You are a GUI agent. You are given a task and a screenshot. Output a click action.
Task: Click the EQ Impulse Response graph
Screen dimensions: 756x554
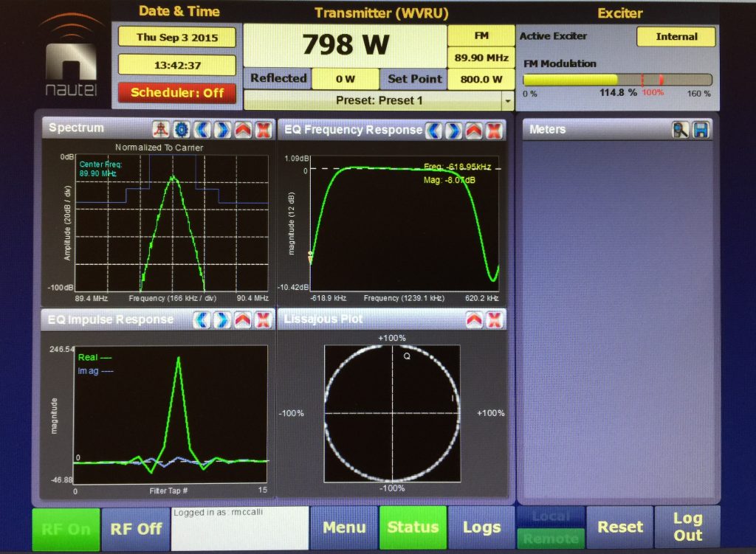tap(171, 415)
